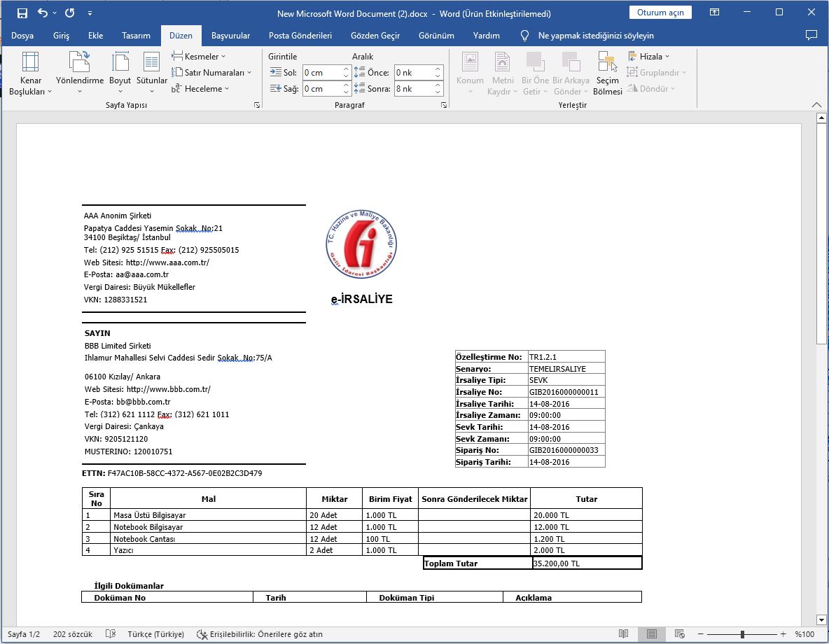Open the Hizala align dropdown
The height and width of the screenshot is (644, 829).
[x=649, y=56]
